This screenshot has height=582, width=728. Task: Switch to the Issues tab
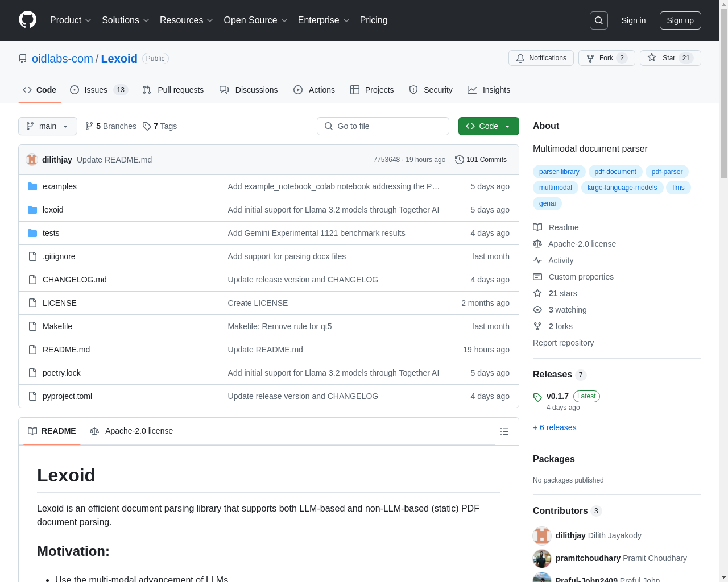99,90
